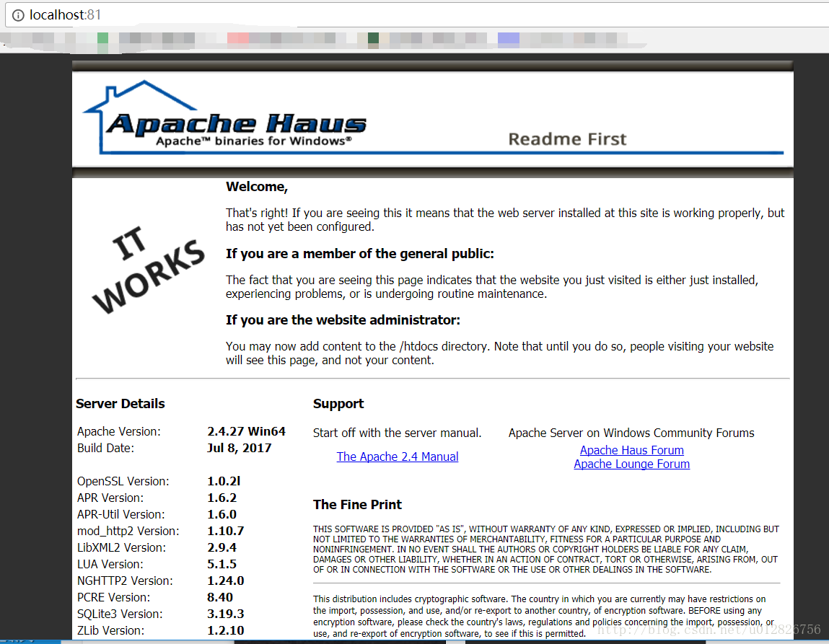Click 'If you are a member of the general public:' heading
This screenshot has width=829, height=644.
pyautogui.click(x=359, y=254)
